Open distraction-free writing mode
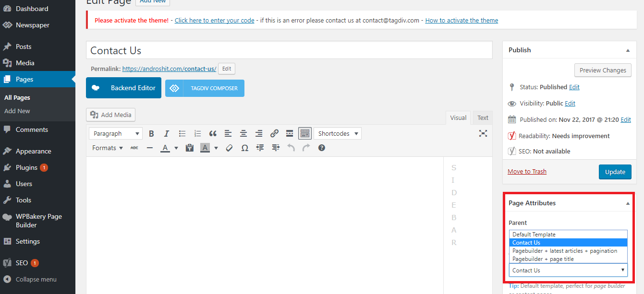Viewport: 644px width, 294px height. 483,133
